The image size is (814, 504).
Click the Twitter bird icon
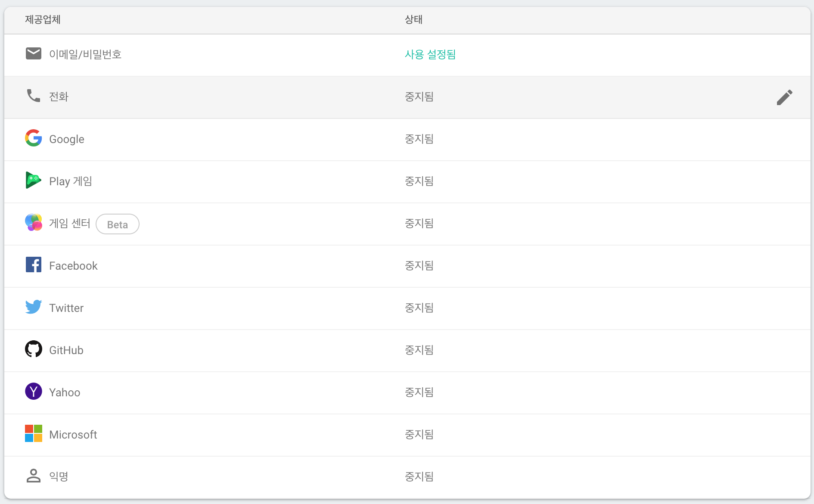33,307
